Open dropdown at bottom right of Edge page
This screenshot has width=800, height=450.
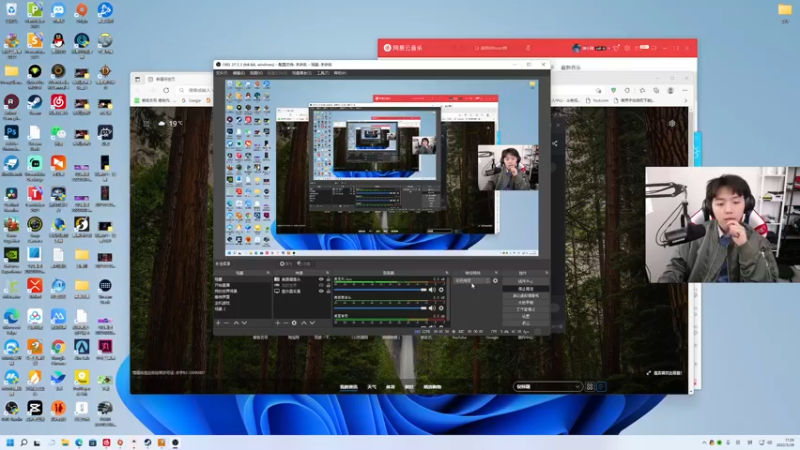(x=547, y=387)
